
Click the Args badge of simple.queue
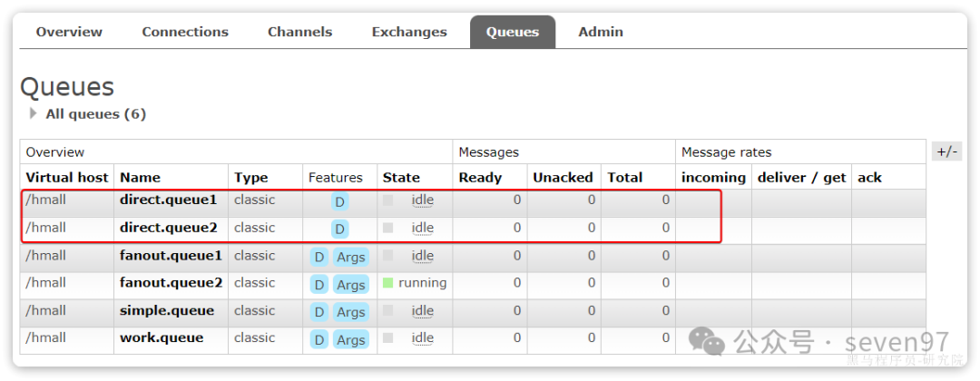point(350,312)
